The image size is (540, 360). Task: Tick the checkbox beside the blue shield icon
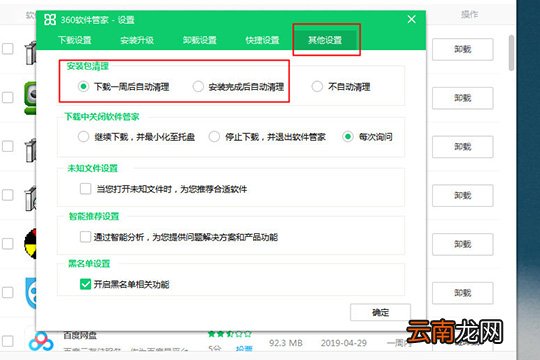point(8,292)
